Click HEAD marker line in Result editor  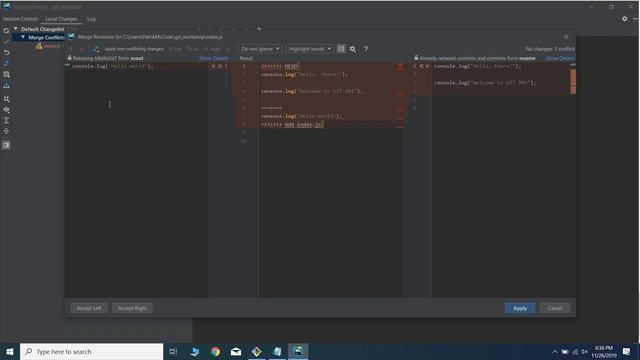pos(280,66)
